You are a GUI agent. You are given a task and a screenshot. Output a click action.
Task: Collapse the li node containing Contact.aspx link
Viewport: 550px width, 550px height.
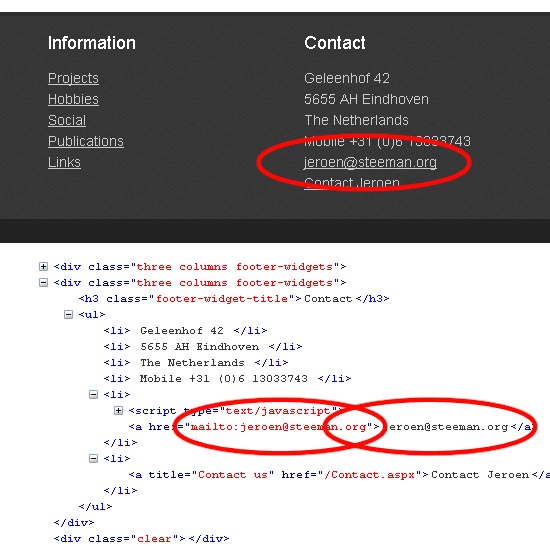[x=93, y=458]
